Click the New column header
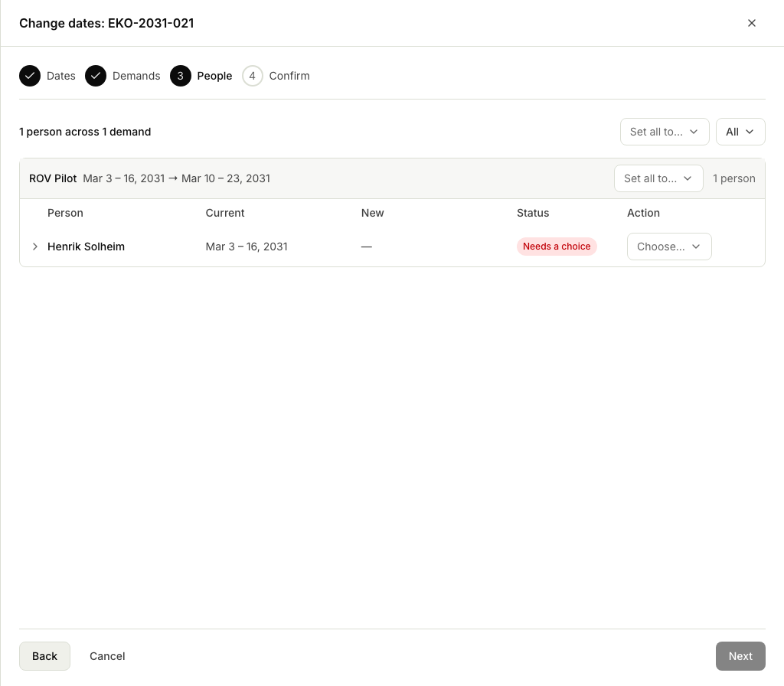The height and width of the screenshot is (686, 784). pyautogui.click(x=373, y=213)
